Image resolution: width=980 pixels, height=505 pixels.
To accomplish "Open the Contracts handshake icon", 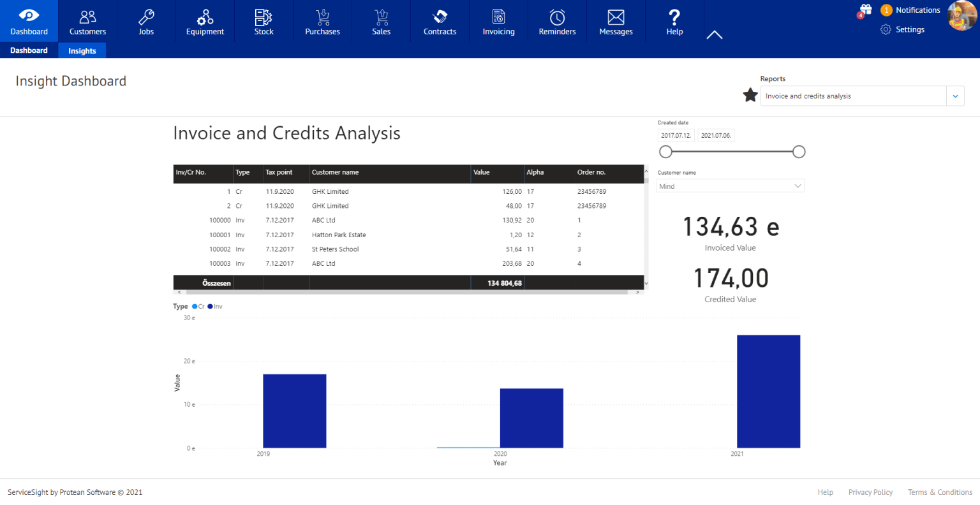I will pyautogui.click(x=440, y=20).
